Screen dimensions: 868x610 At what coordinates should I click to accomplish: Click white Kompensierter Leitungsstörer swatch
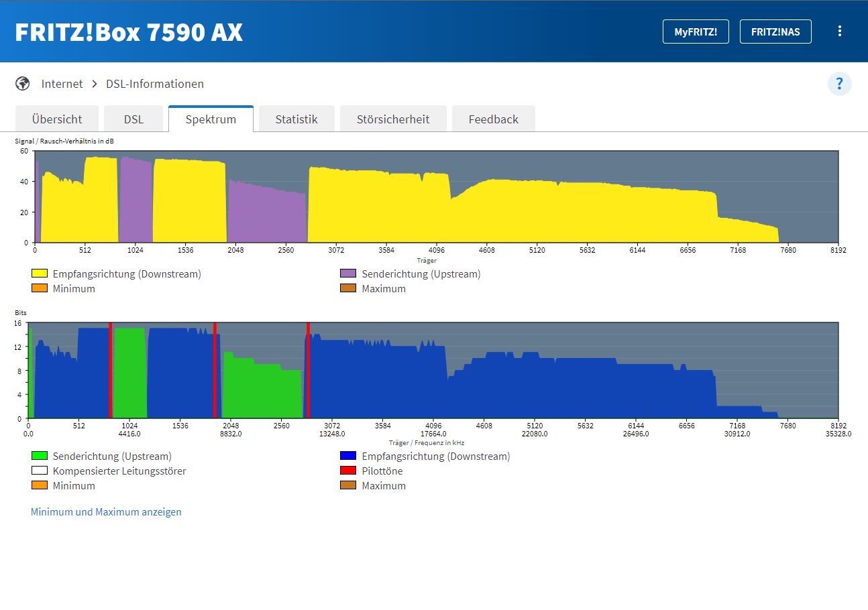pyautogui.click(x=40, y=471)
